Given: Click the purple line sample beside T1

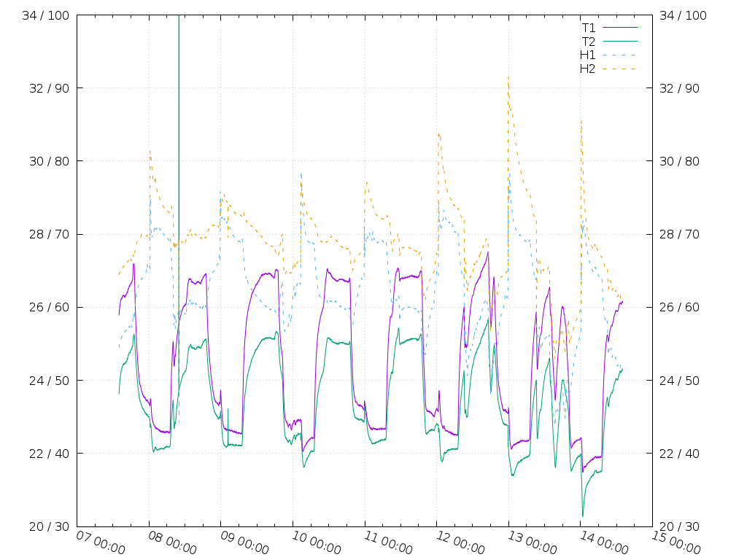Looking at the screenshot, I should pyautogui.click(x=619, y=28).
